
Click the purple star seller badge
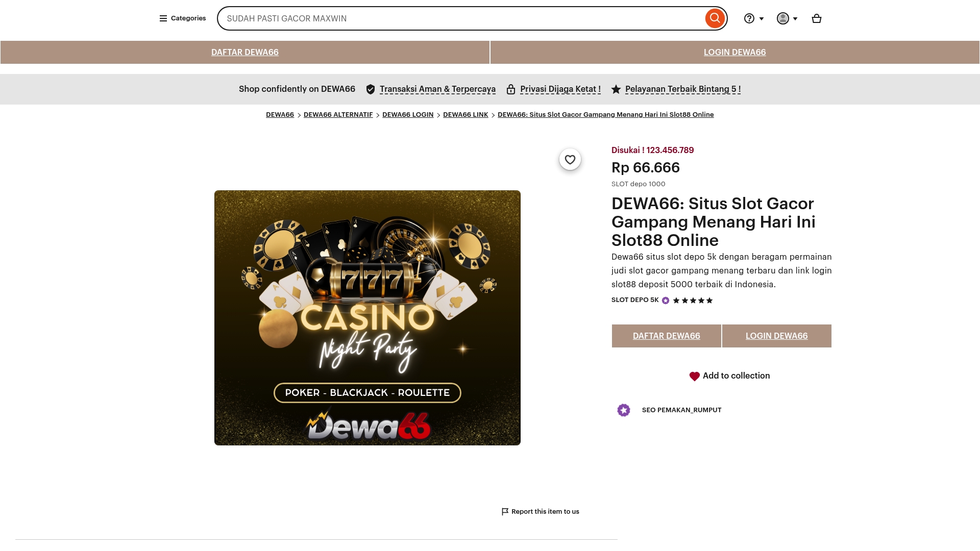pyautogui.click(x=624, y=410)
